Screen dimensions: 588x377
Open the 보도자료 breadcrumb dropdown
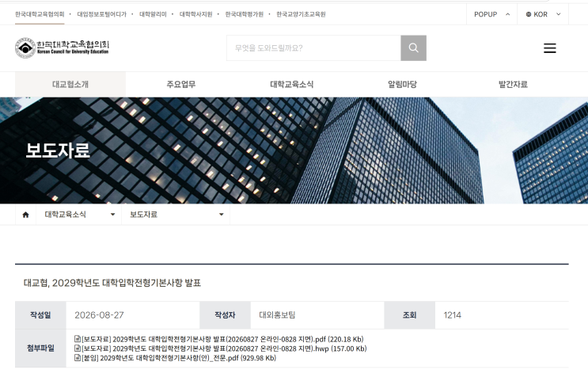click(x=176, y=215)
